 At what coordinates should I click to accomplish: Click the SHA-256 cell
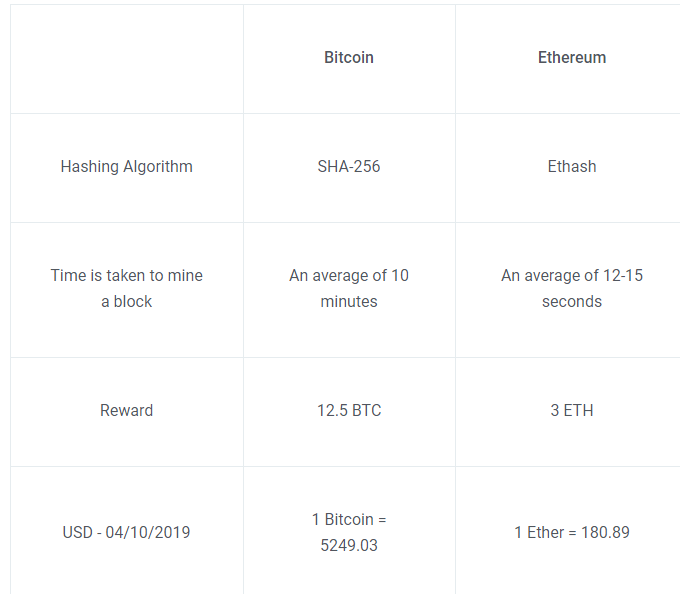pos(349,167)
